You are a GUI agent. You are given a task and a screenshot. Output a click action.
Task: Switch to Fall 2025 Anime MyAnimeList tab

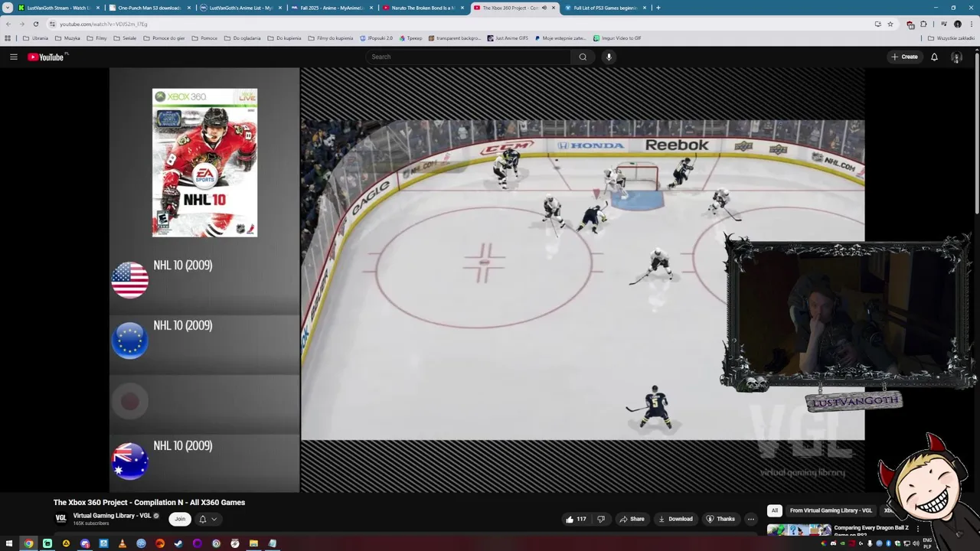[x=331, y=8]
